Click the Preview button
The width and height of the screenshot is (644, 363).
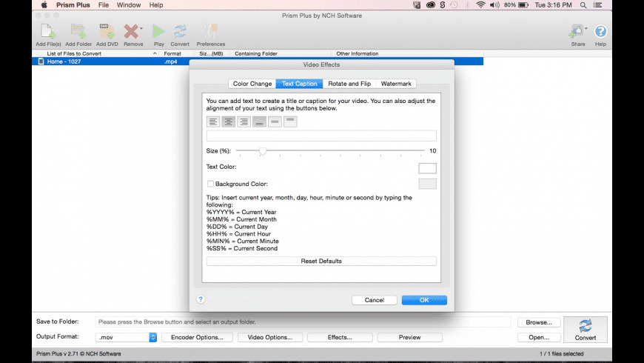(x=409, y=337)
